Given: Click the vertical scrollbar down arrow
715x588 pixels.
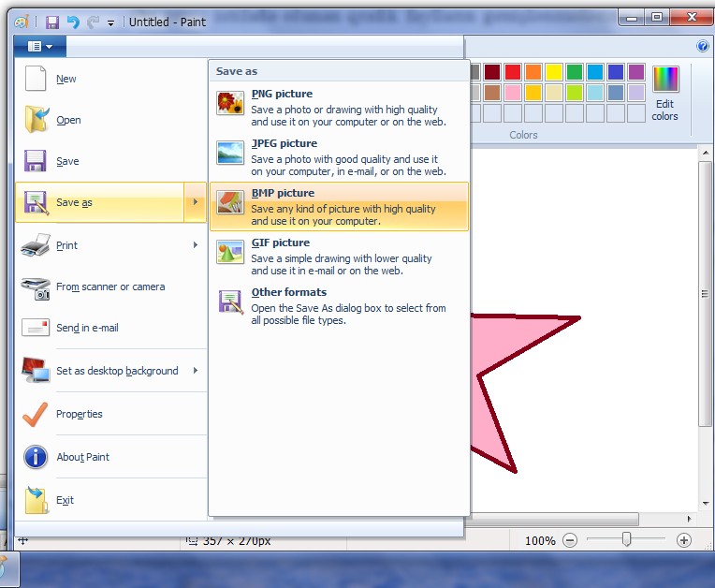Looking at the screenshot, I should click(x=706, y=504).
